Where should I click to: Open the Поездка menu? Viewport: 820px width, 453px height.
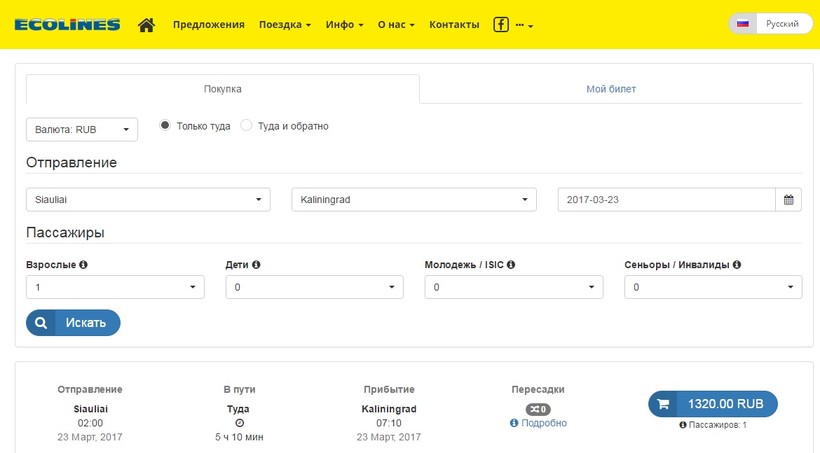(284, 24)
